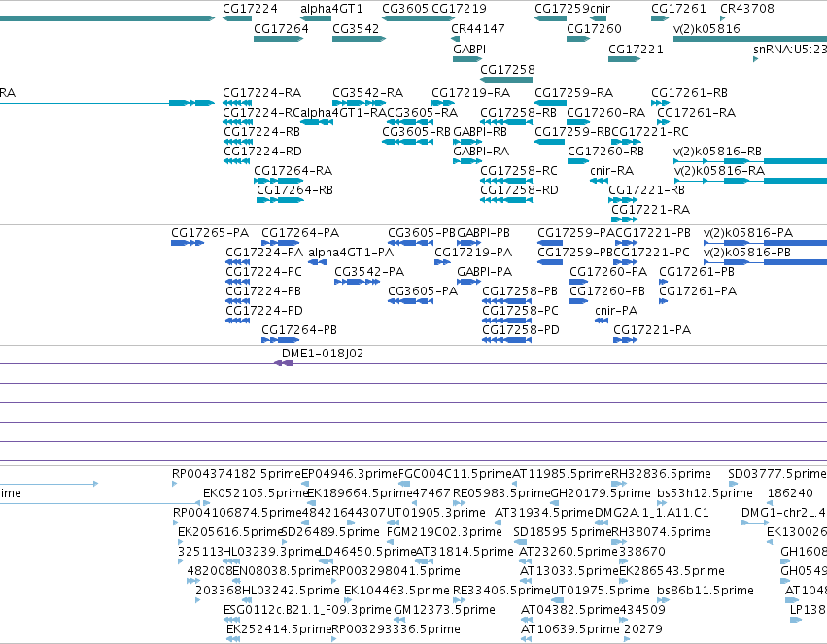Select protein CG17264-PA
This screenshot has width=827, height=644.
click(x=281, y=243)
